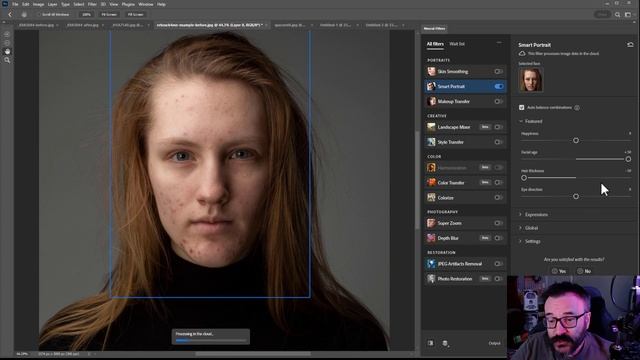Collapse the Featured section
The height and width of the screenshot is (360, 640).
tap(521, 121)
